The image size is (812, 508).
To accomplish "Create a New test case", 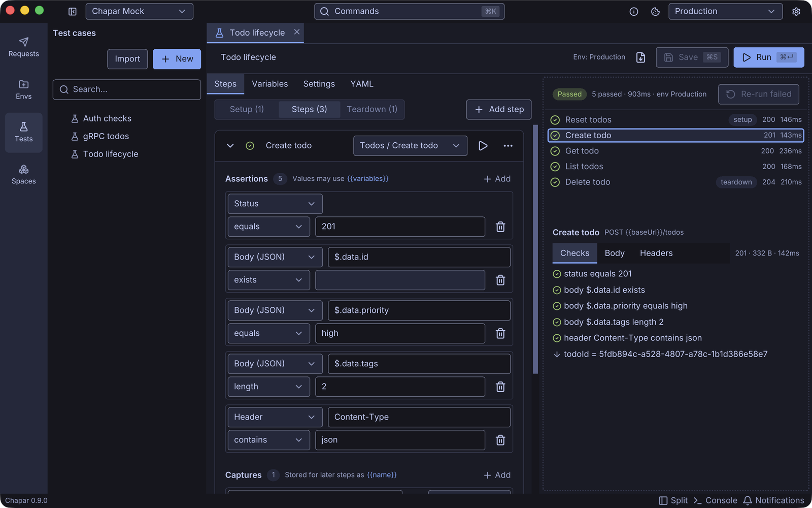I will (177, 59).
